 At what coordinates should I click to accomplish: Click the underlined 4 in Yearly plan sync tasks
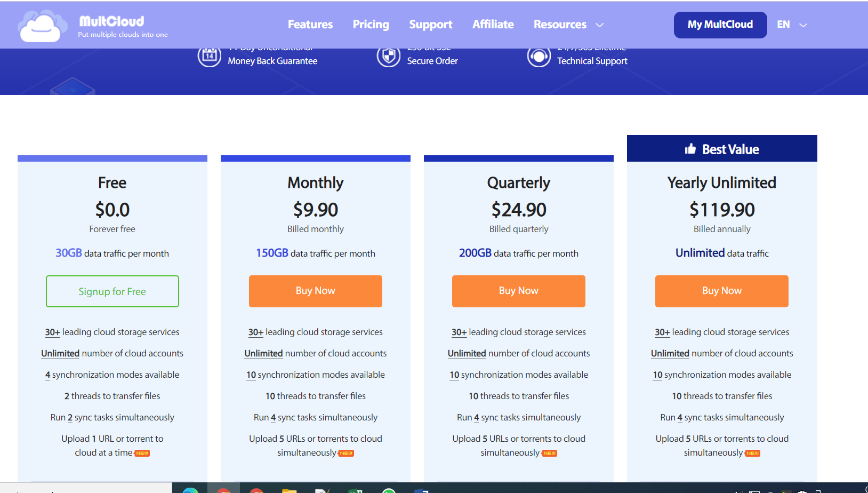(680, 418)
